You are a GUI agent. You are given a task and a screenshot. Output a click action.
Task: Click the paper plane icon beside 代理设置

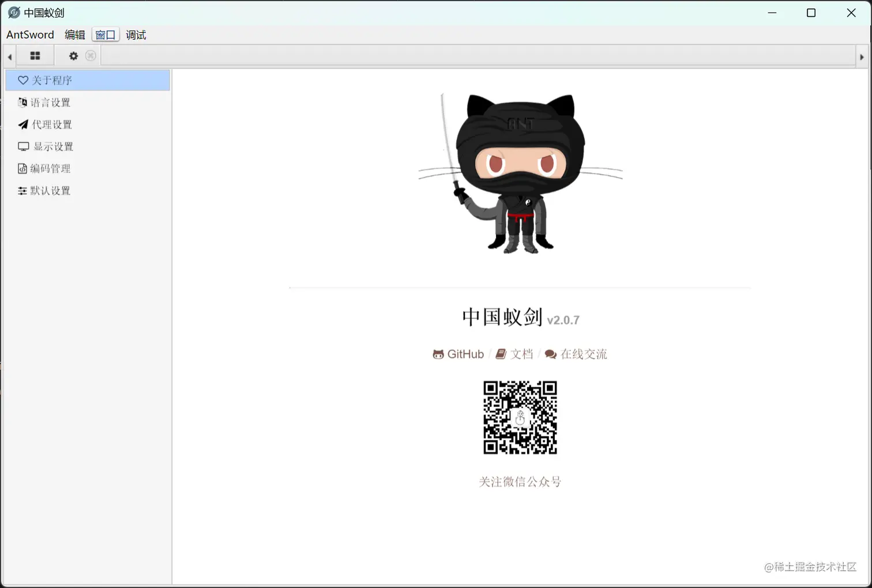click(x=23, y=125)
